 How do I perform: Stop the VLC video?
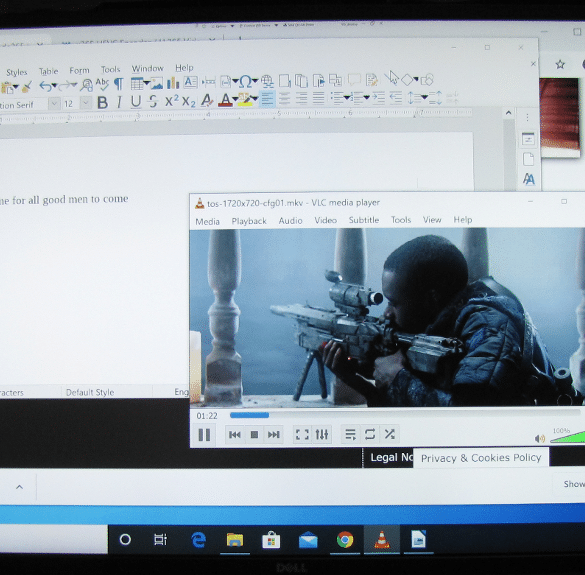click(254, 434)
